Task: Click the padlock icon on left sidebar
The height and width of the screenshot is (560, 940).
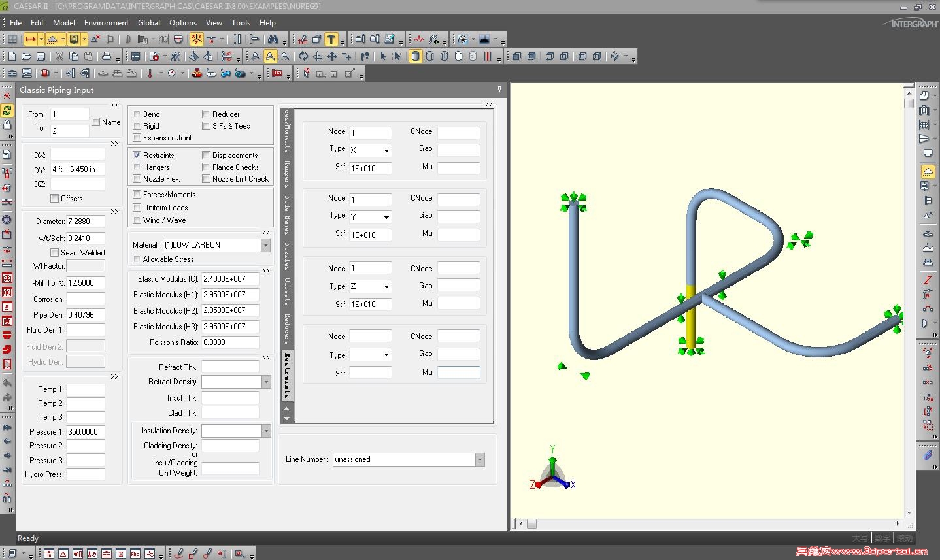Action: [7, 125]
